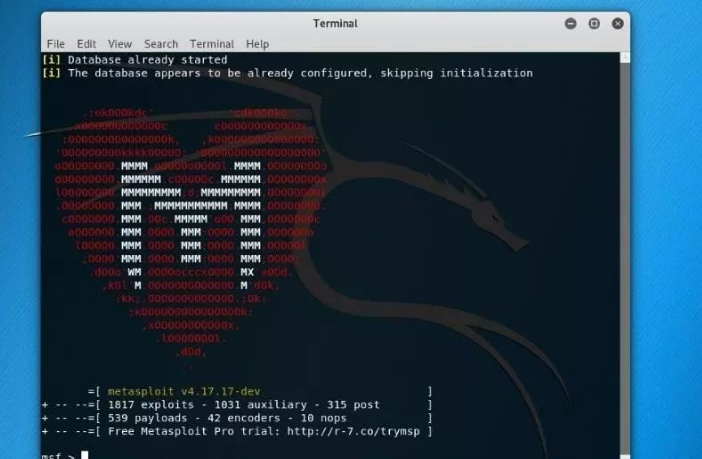The height and width of the screenshot is (459, 702).
Task: Click the msf command prompt cursor
Action: tap(85, 455)
